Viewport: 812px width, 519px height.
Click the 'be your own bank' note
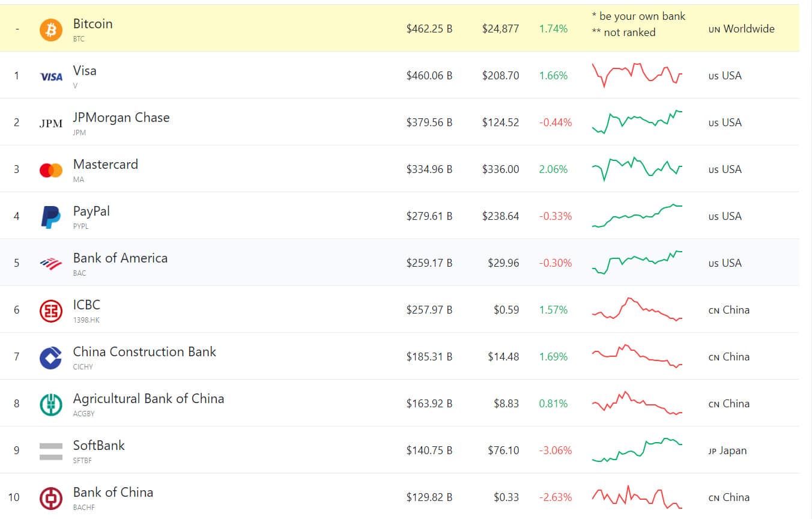pos(638,16)
